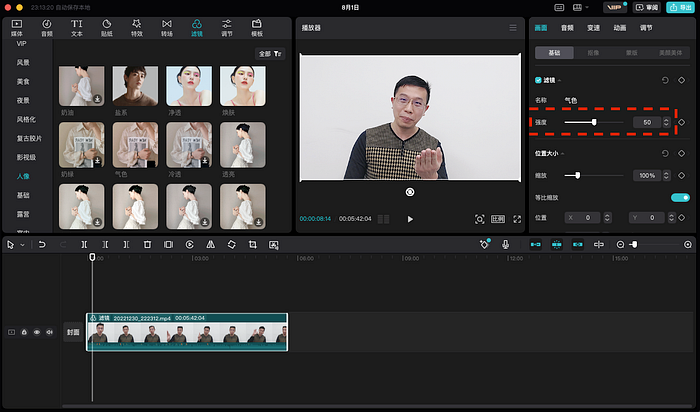Viewport: 700px width, 412px height.
Task: Click the 封面 cover button
Action: click(73, 332)
